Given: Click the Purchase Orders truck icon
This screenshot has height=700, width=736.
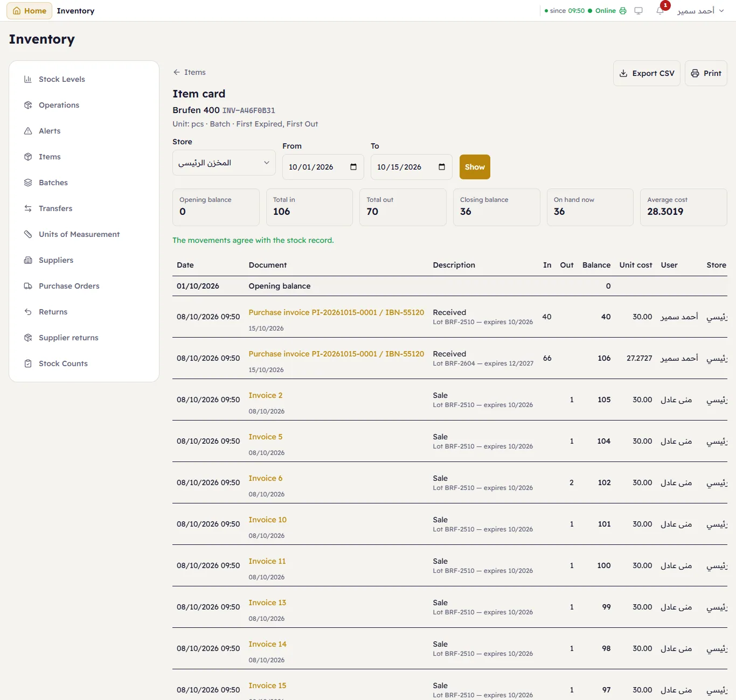Looking at the screenshot, I should click(x=28, y=286).
